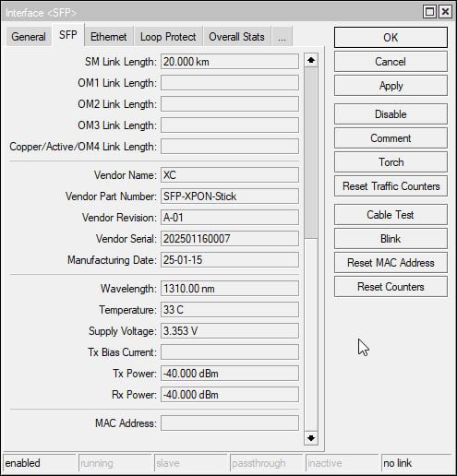This screenshot has height=476, width=457.
Task: Click the Cancel button
Action: coord(391,62)
